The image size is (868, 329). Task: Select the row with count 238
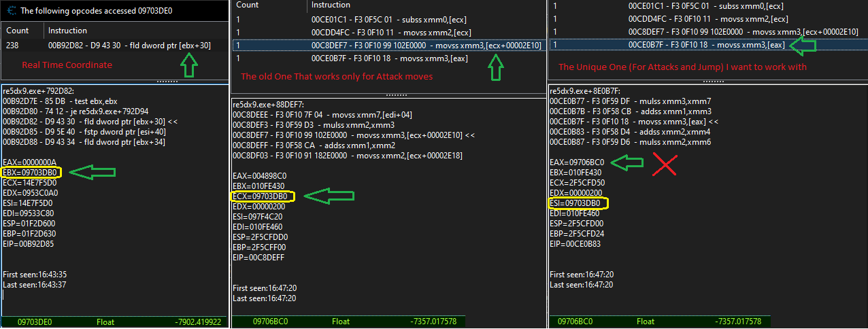pyautogui.click(x=114, y=45)
